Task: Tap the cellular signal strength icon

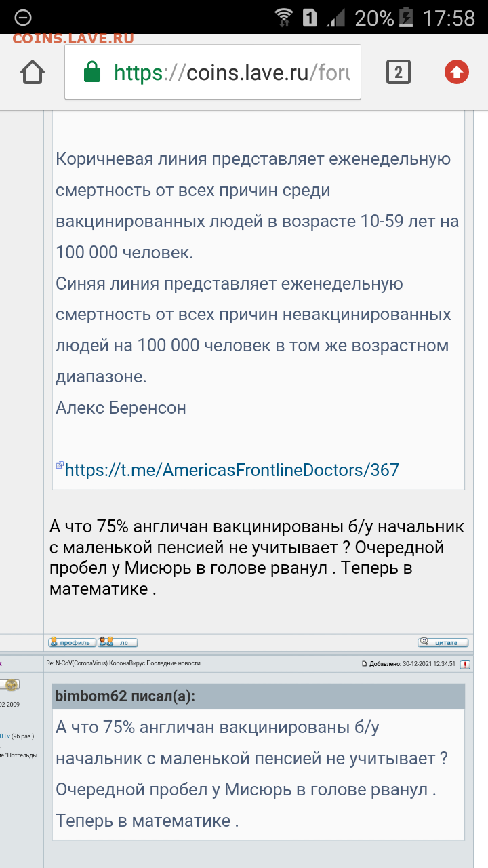Action: click(336, 18)
